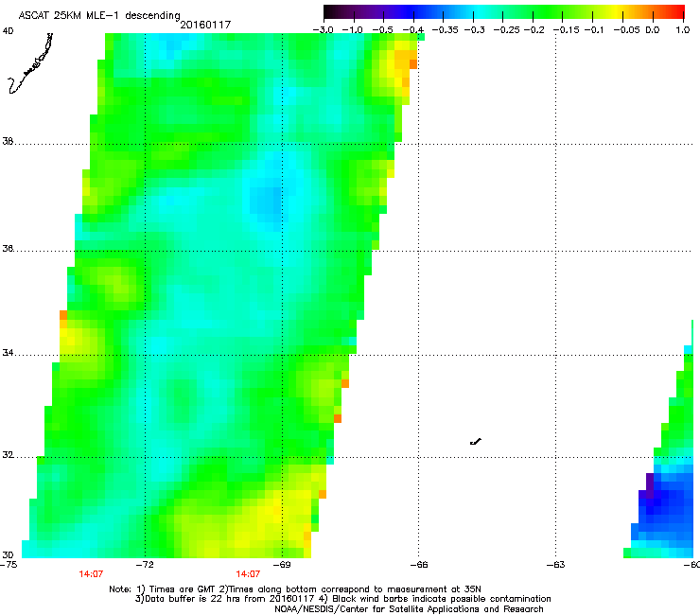Click the colorbar label -0.3
Screen dimensions: 700x615
pos(474,30)
